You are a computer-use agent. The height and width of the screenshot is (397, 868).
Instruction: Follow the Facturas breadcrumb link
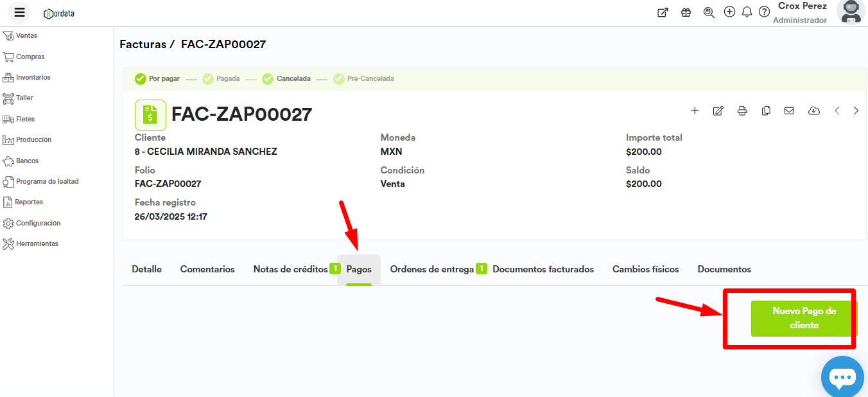[143, 44]
